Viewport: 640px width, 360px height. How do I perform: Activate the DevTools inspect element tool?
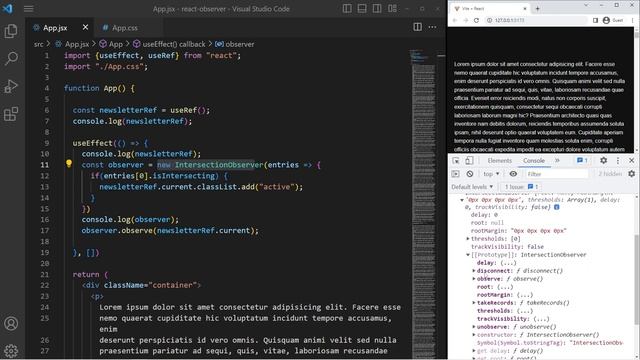(456, 161)
